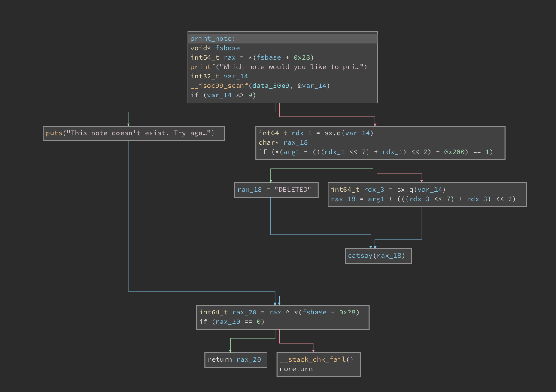Click the 'if (*(arg1 + ...+ 0x200) == 1)' condition

(x=376, y=152)
